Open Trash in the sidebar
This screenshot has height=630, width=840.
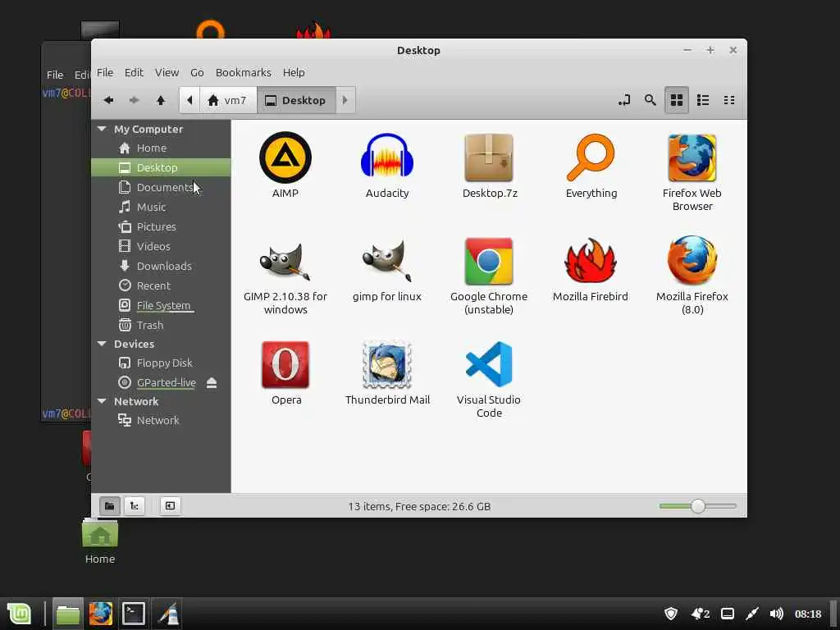161,325
